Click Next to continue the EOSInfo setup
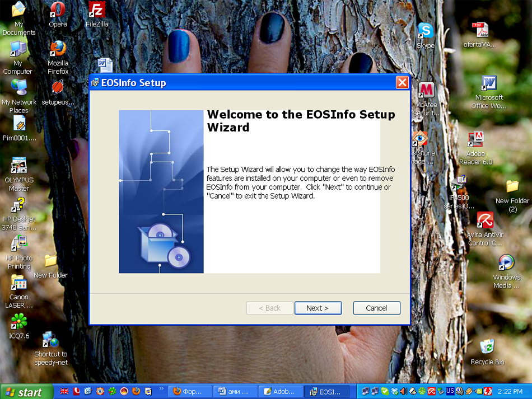Image resolution: width=532 pixels, height=399 pixels. coord(318,308)
